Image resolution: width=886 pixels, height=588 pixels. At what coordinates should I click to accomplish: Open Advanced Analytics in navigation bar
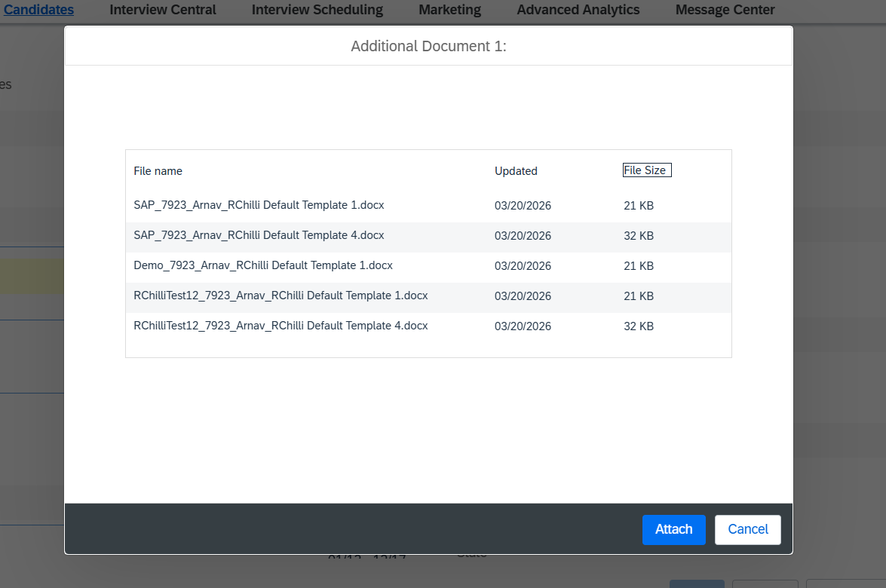578,10
